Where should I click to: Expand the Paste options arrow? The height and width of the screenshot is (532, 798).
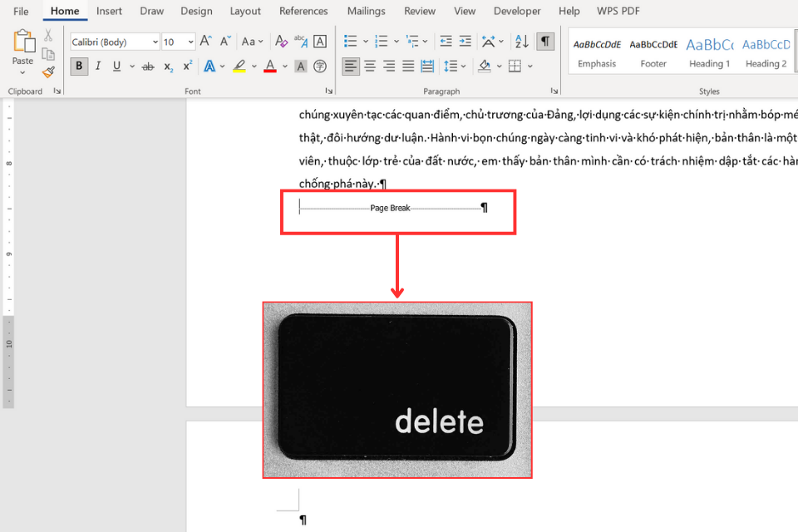pos(22,73)
